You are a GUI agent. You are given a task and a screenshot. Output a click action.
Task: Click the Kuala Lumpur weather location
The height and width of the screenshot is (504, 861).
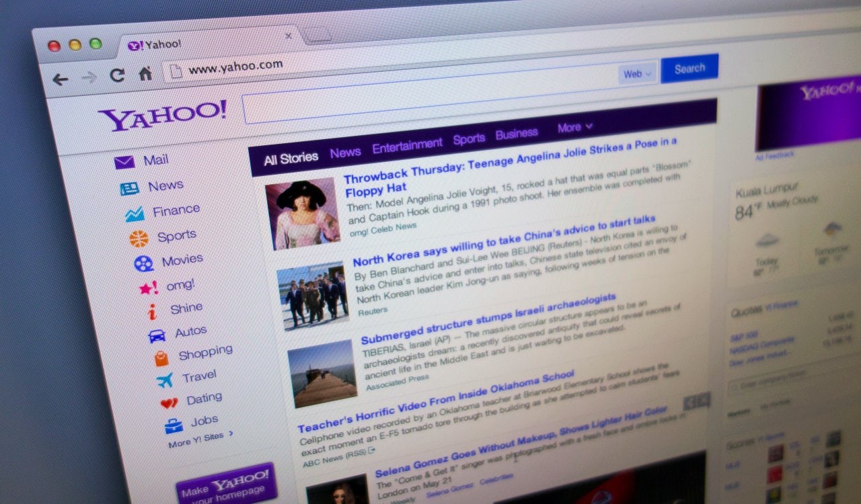tap(767, 189)
